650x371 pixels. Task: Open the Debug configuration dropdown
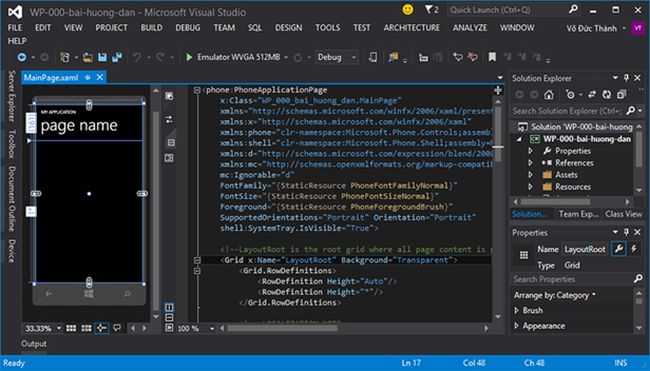[x=354, y=57]
